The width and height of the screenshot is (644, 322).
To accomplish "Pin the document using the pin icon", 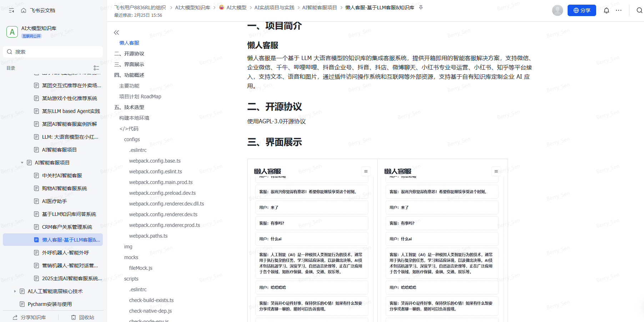I will pos(421,8).
